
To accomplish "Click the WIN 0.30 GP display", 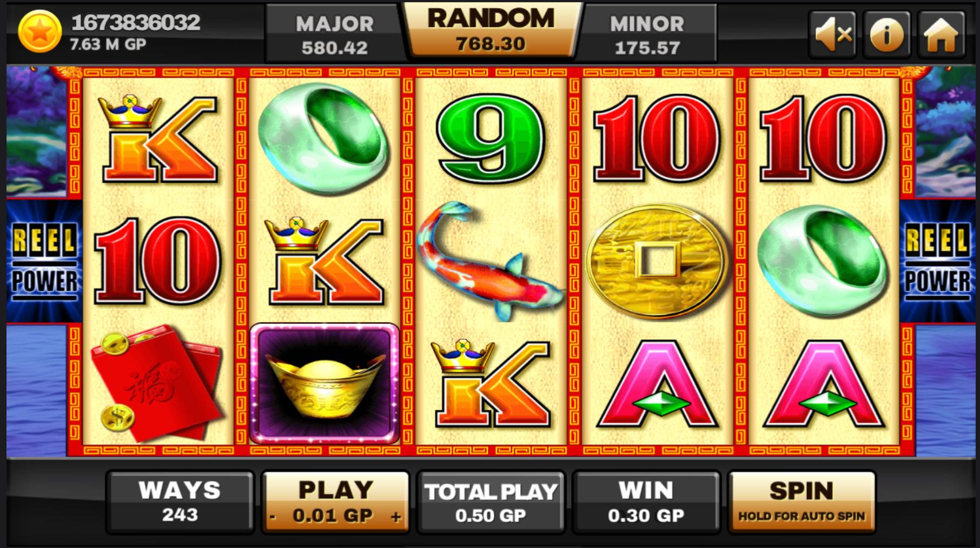I will point(646,502).
